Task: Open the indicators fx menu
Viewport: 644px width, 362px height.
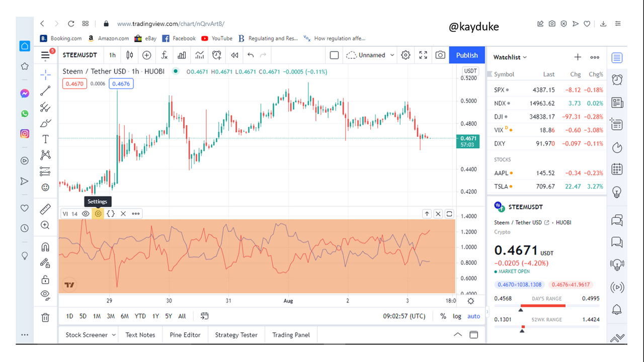Action: [164, 55]
